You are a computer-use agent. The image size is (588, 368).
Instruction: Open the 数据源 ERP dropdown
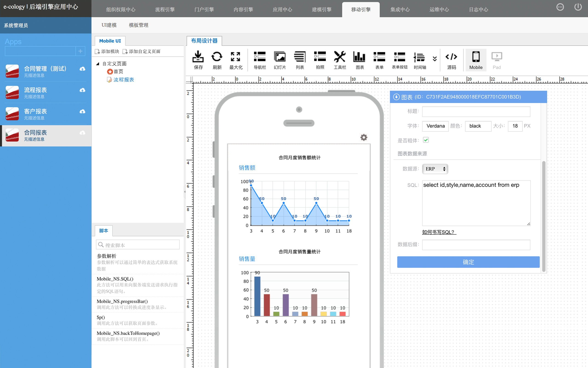435,169
